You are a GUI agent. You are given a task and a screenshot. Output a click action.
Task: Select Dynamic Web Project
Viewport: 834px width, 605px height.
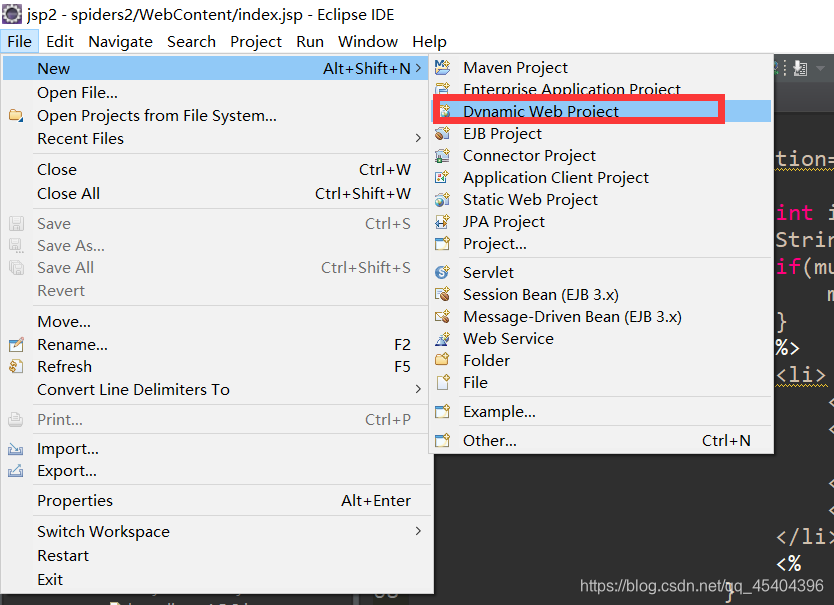click(x=602, y=111)
